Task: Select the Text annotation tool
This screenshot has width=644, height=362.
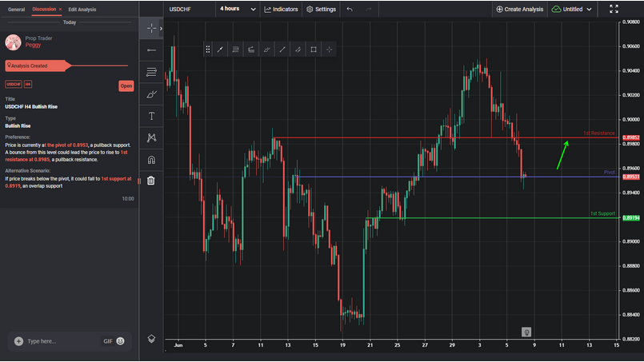Action: pyautogui.click(x=151, y=116)
